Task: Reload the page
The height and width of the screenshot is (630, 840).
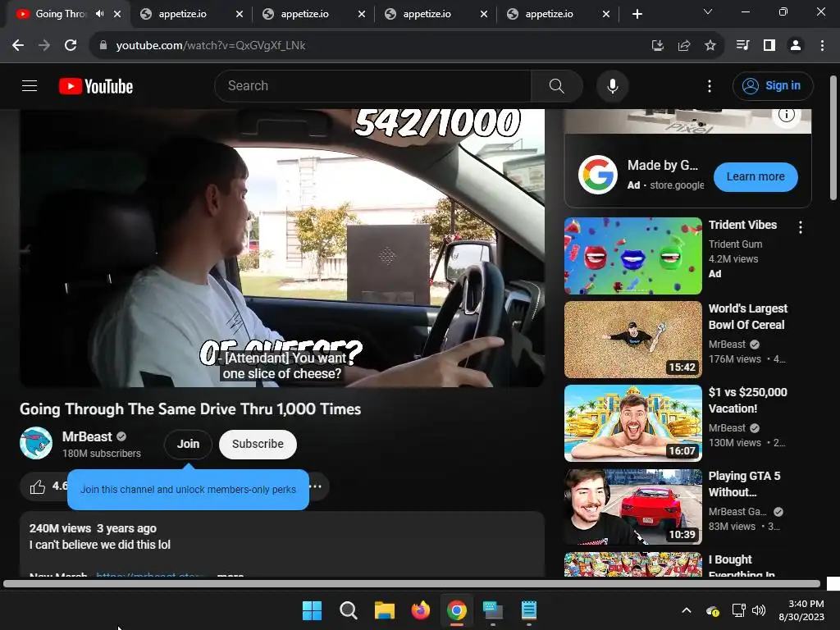Action: [x=71, y=46]
